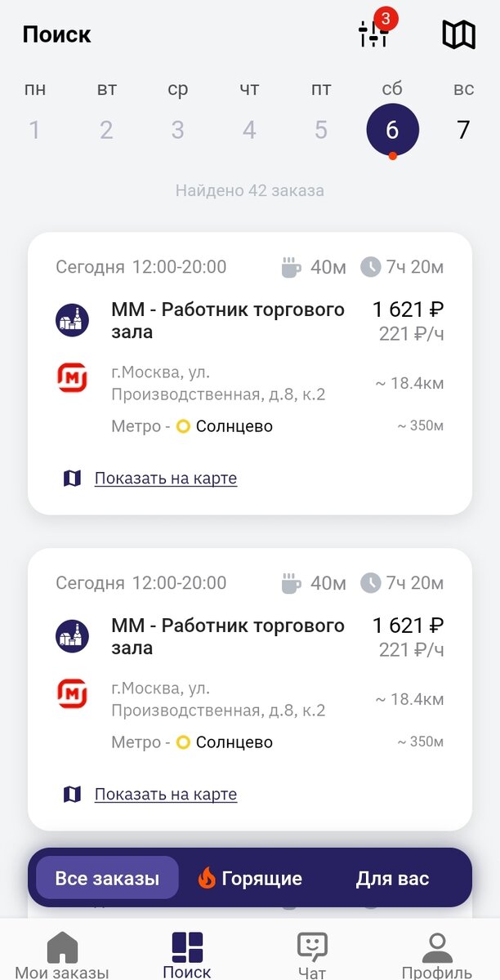Open Показать на карте on the first order

tap(166, 477)
